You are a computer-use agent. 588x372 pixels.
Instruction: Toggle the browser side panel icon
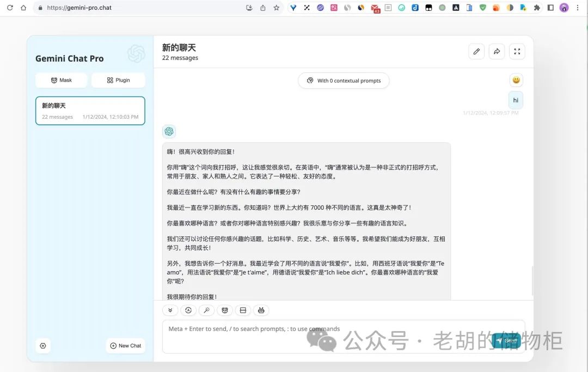click(x=550, y=8)
